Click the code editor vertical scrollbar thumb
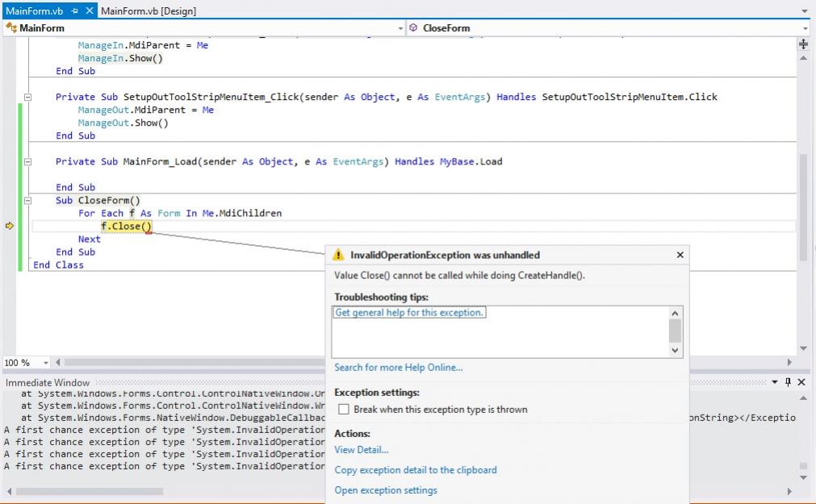 click(x=804, y=207)
